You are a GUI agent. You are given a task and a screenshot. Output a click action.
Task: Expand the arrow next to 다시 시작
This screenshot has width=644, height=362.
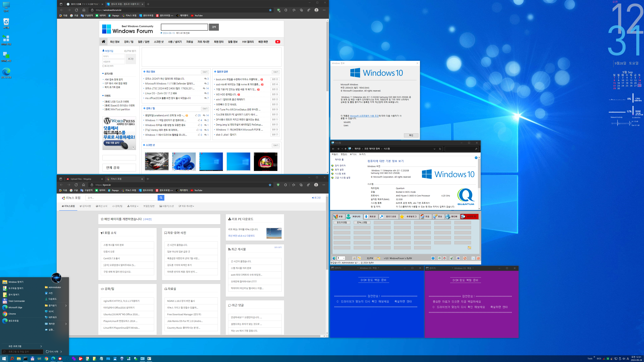point(61,351)
